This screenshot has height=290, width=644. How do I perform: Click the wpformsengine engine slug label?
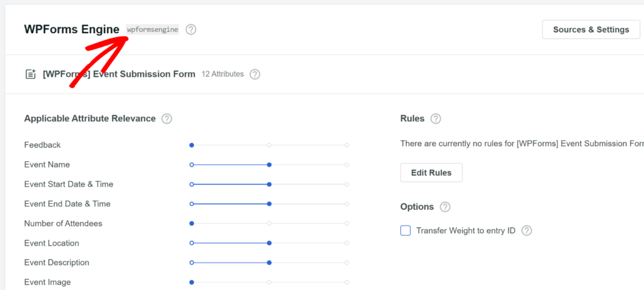pyautogui.click(x=153, y=29)
